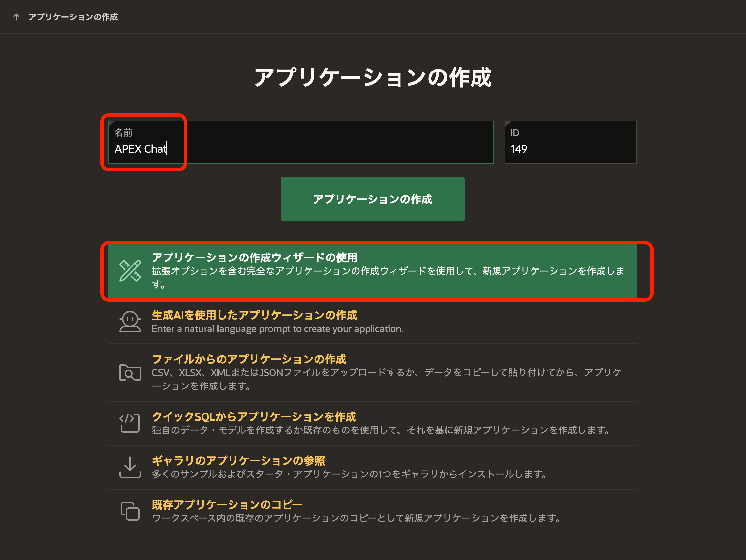746x560 pixels.
Task: Click the wizard description text 拡張オプション
Action: [388, 271]
